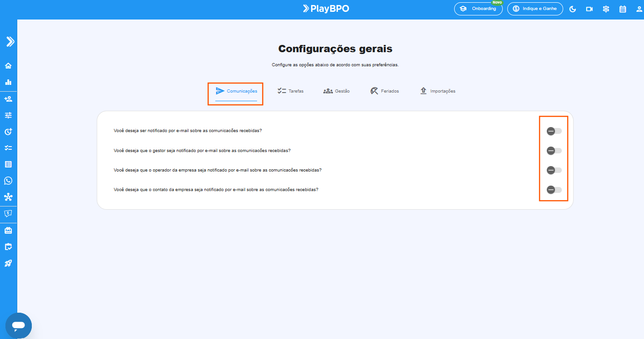
Task: Click the rocket icon in sidebar
Action: pyautogui.click(x=8, y=263)
